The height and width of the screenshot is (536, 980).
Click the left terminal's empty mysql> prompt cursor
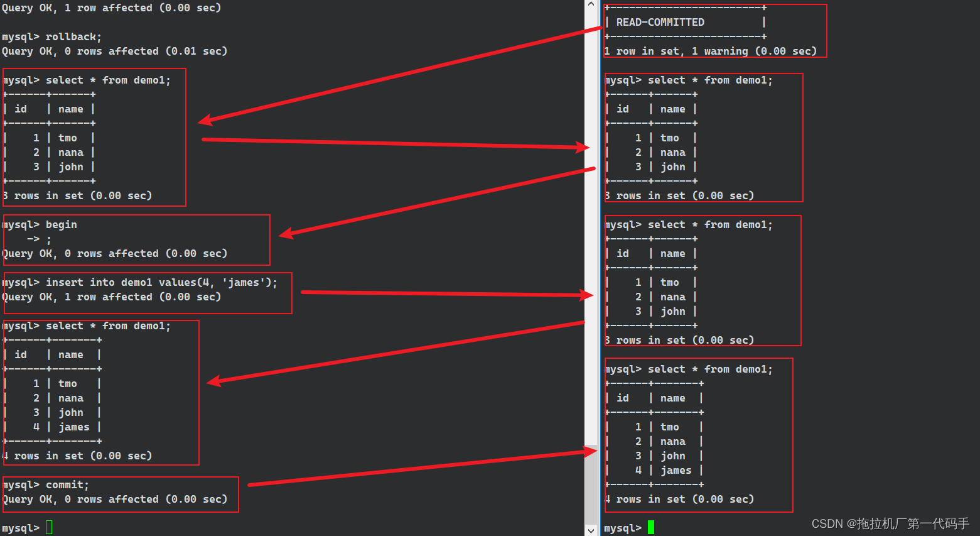click(49, 528)
